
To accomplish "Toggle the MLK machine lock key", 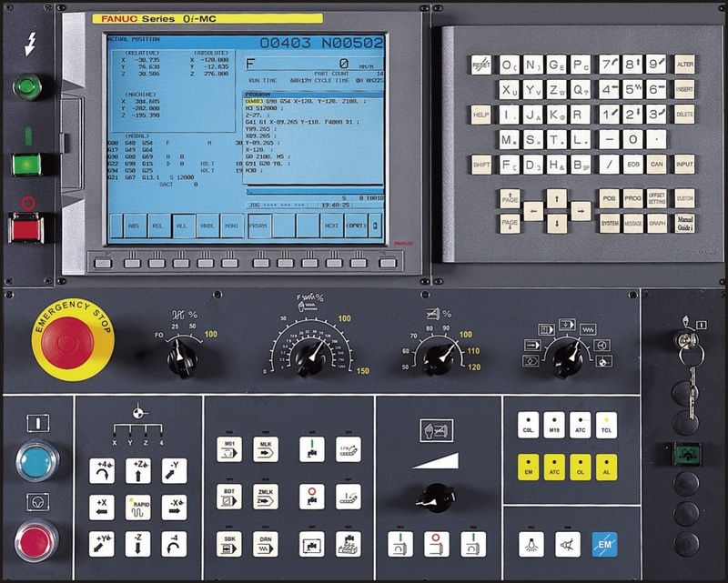I will click(x=266, y=449).
